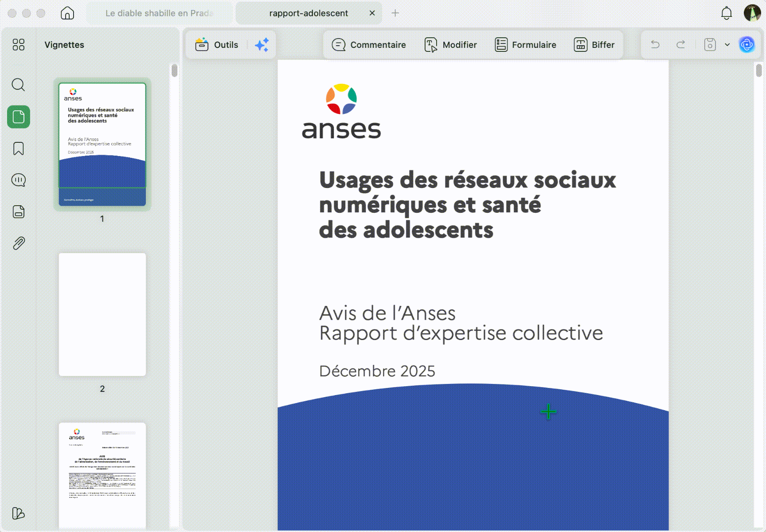Click the document title 'Usages des réseaux sociaux'
Screen dimensions: 766x532
(468, 180)
